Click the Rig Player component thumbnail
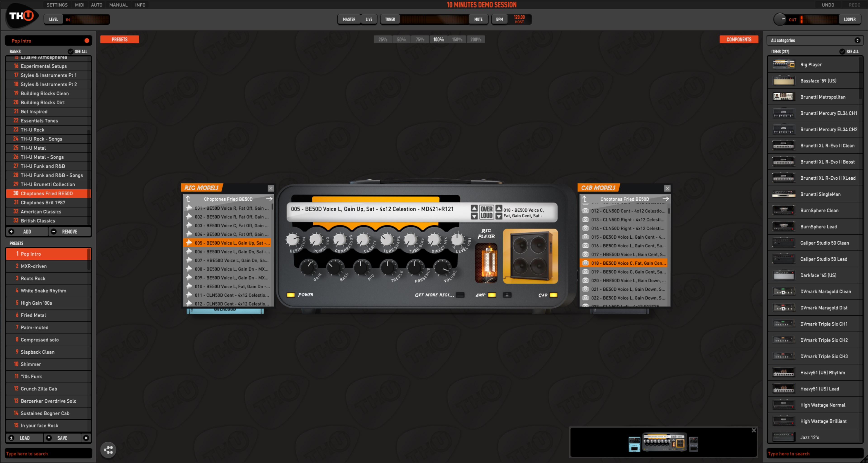 tap(783, 64)
